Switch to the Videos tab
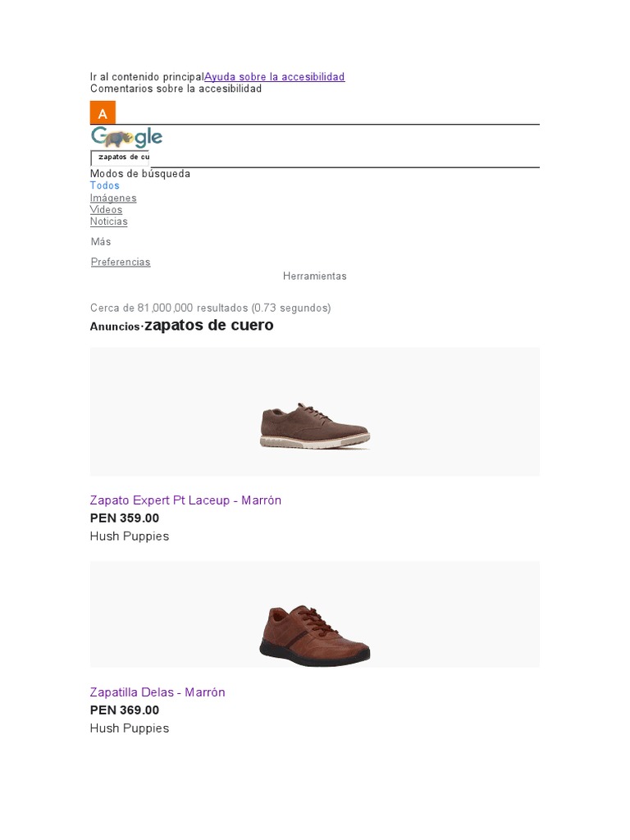Screen dimensions: 630x840 106,210
